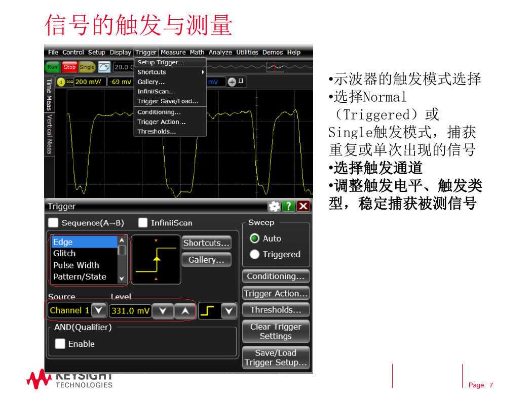This screenshot has width=532, height=399.
Task: Select Glitch in trigger type list
Action: [85, 254]
